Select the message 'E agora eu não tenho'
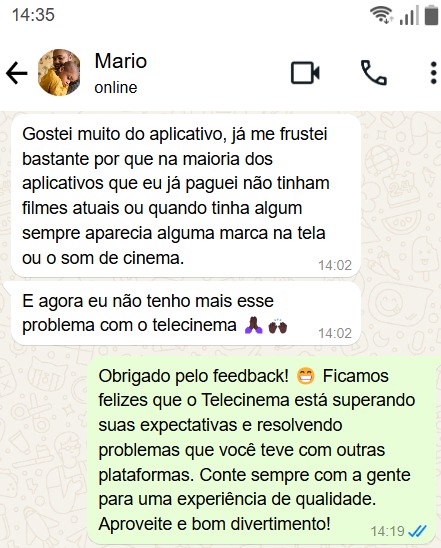 click(186, 313)
